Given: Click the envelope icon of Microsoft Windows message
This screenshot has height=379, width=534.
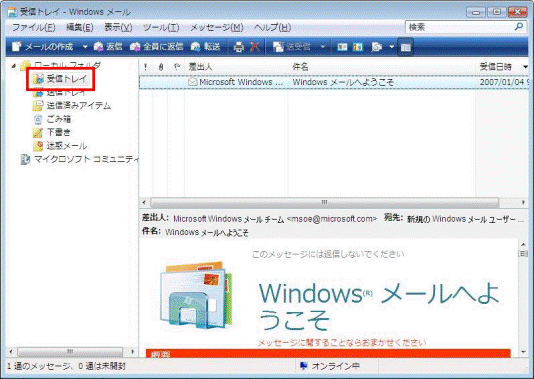Looking at the screenshot, I should [x=193, y=82].
